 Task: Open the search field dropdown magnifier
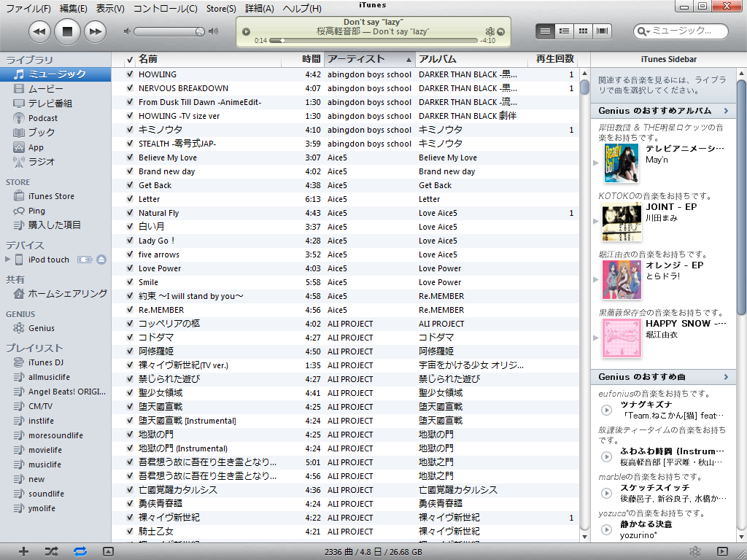click(643, 31)
